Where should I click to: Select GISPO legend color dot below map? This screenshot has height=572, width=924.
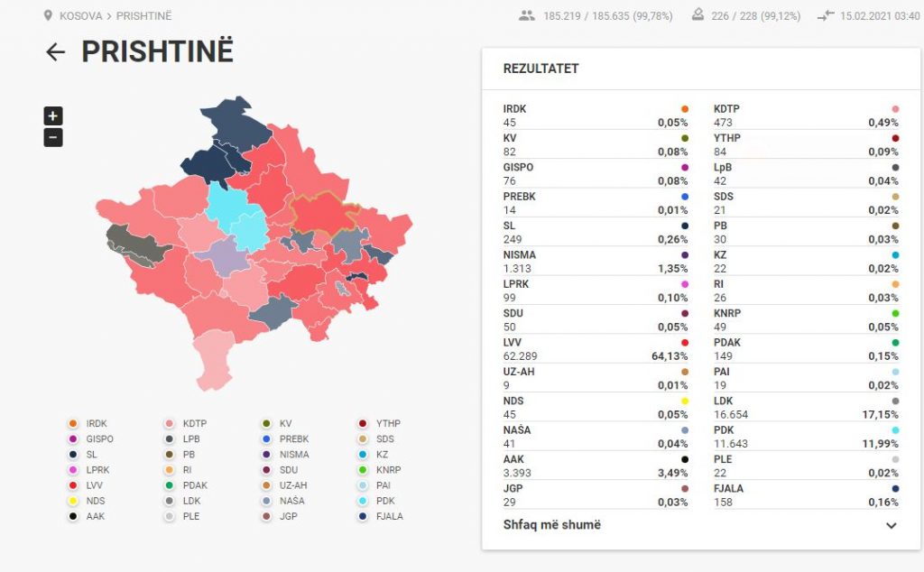(x=73, y=438)
